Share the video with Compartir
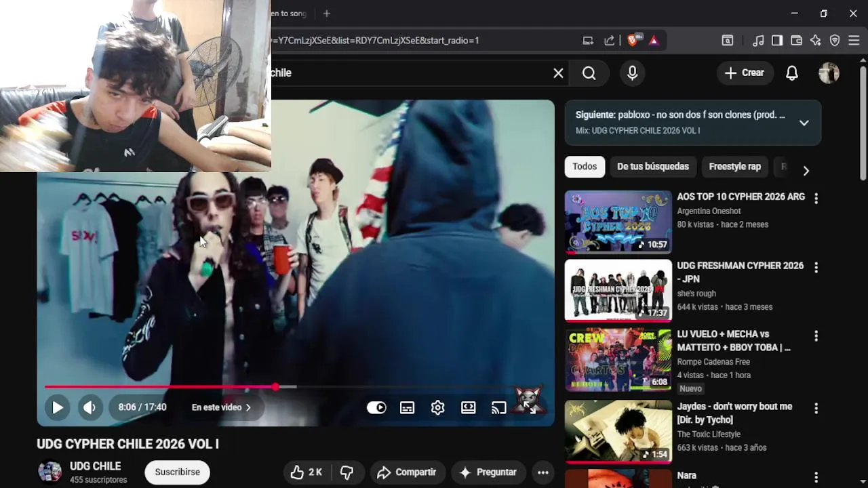 click(x=407, y=472)
